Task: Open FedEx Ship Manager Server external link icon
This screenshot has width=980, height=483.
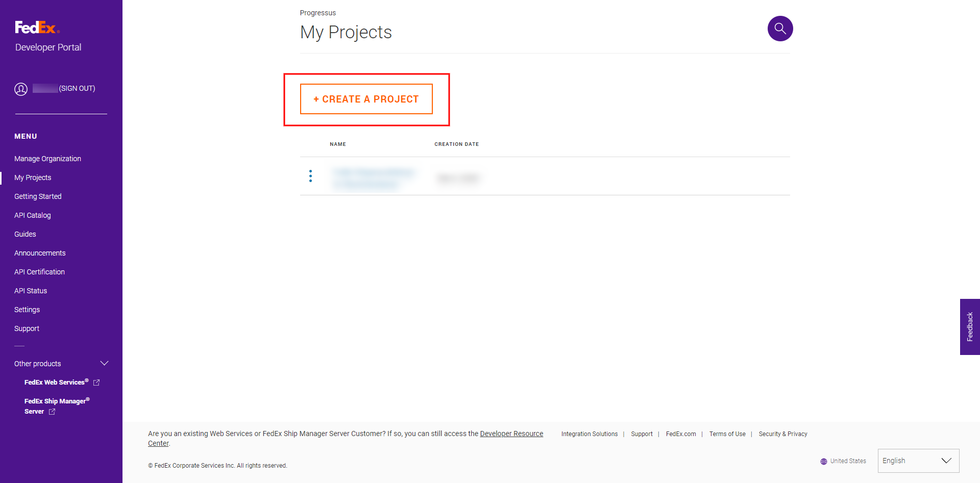Action: pyautogui.click(x=52, y=412)
